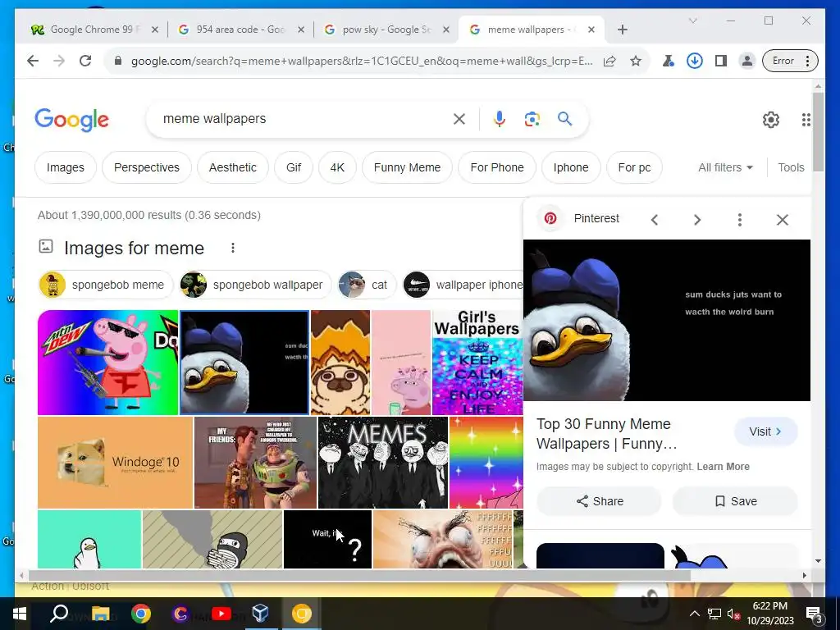This screenshot has height=630, width=840.
Task: Close the meme wallpapers tab
Action: pos(591,30)
